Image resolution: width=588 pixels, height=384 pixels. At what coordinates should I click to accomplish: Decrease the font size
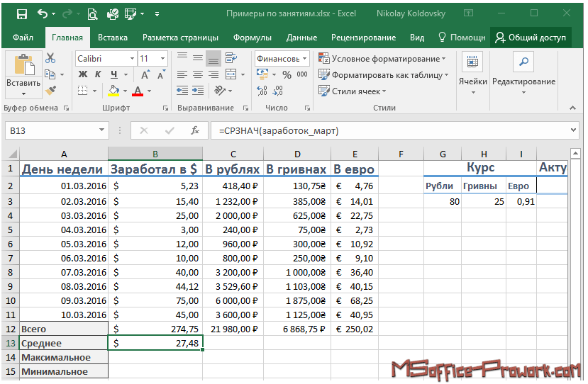(x=161, y=74)
